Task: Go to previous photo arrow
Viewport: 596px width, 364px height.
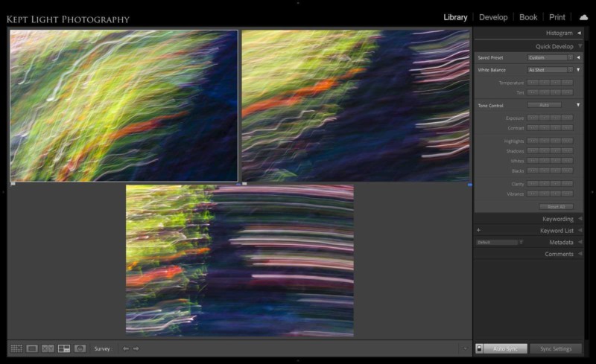Action: [x=126, y=348]
